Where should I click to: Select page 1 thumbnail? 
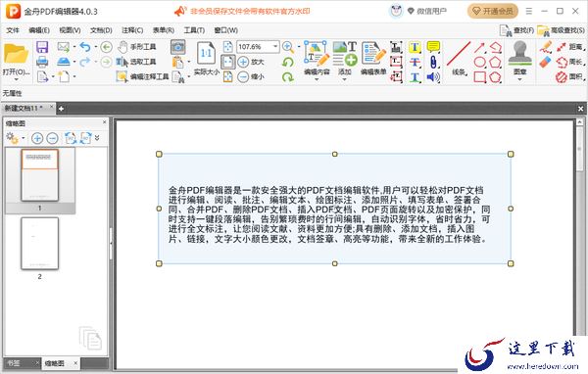click(x=40, y=175)
